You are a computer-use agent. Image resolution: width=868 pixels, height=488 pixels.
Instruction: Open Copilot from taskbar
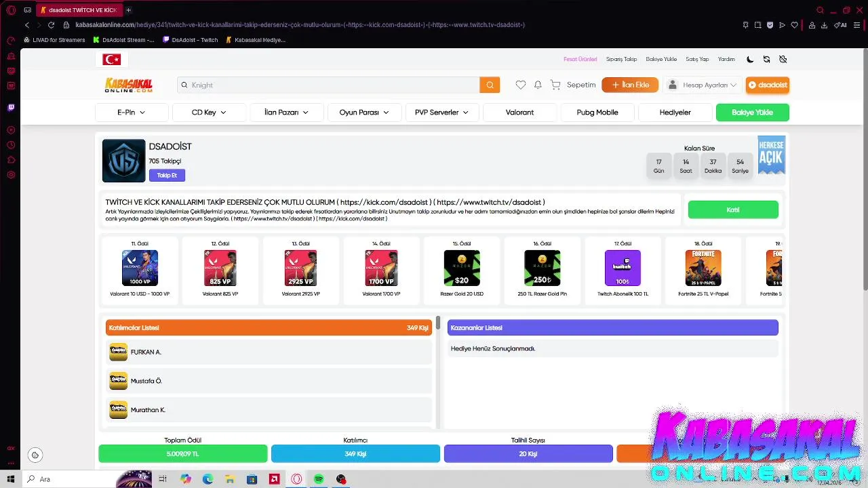pos(186,479)
